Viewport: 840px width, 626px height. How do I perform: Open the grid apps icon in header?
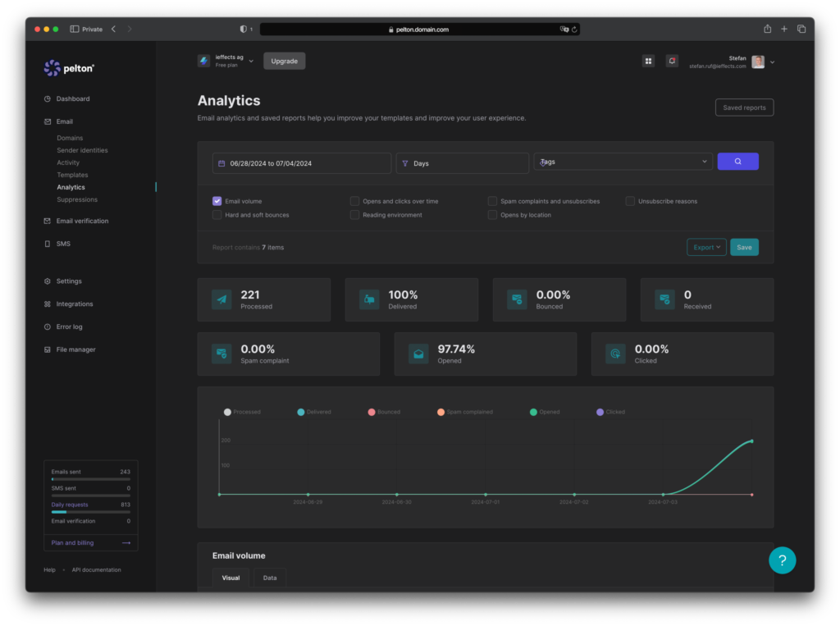[648, 61]
